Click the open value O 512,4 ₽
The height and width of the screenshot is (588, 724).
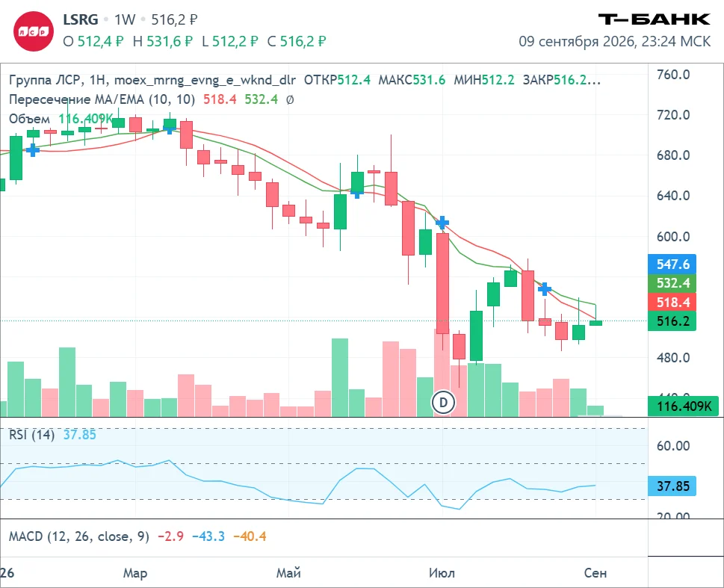click(93, 41)
